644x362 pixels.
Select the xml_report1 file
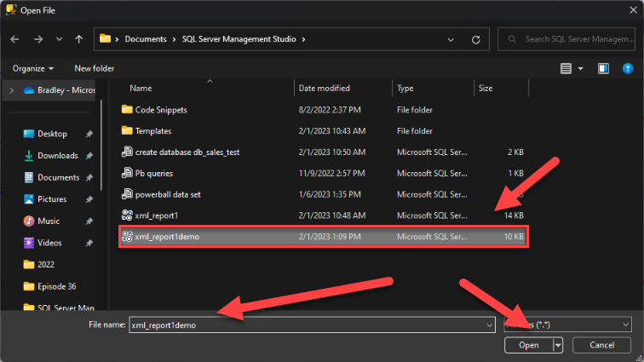(324, 215)
